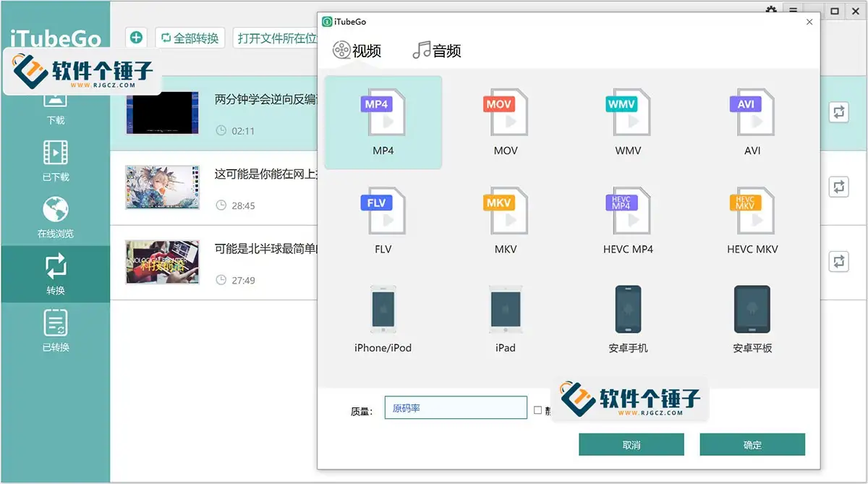The width and height of the screenshot is (868, 484).
Task: Click the title starting 可能是北半球最简单
Action: coord(266,249)
